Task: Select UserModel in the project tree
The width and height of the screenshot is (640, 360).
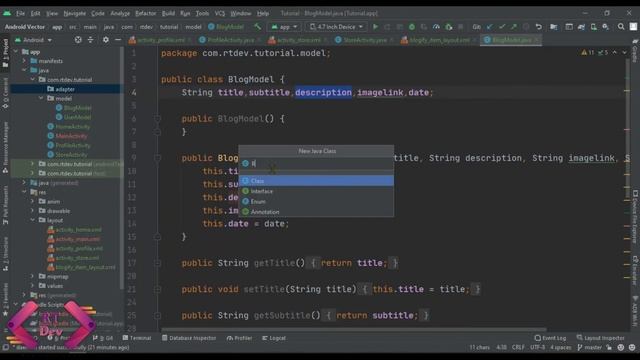Action: (77, 117)
